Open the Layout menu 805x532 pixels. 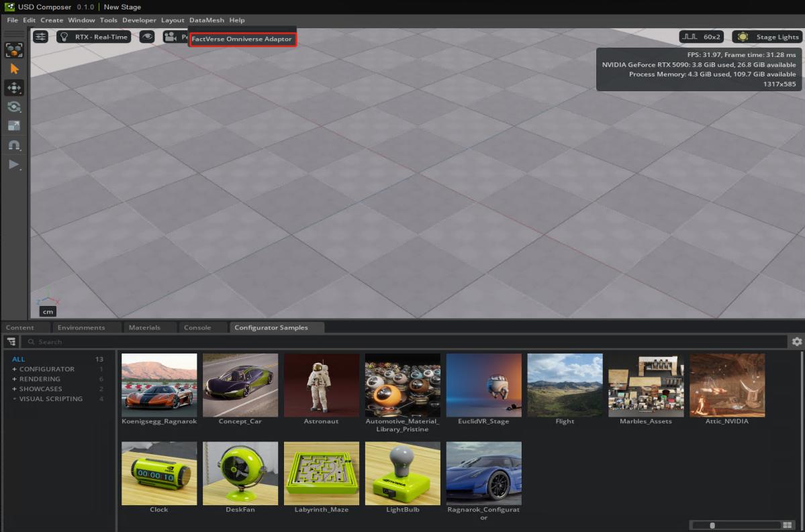[173, 20]
